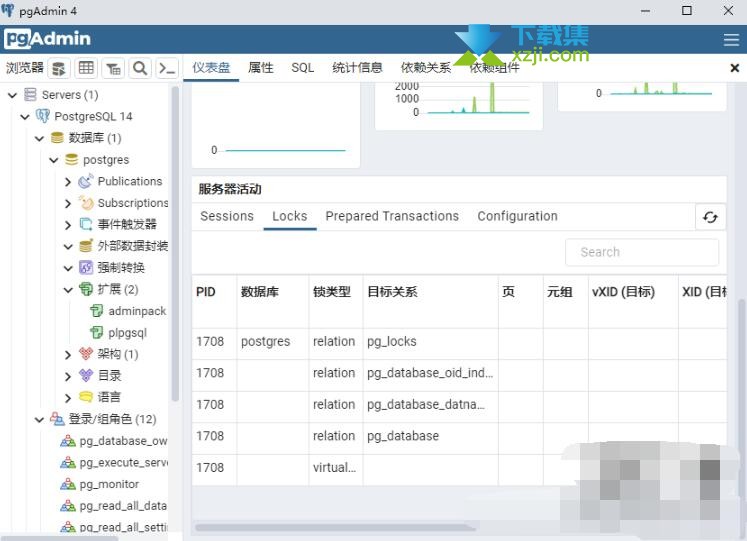Expand the 事件触发器 node
747x541 pixels.
(68, 225)
